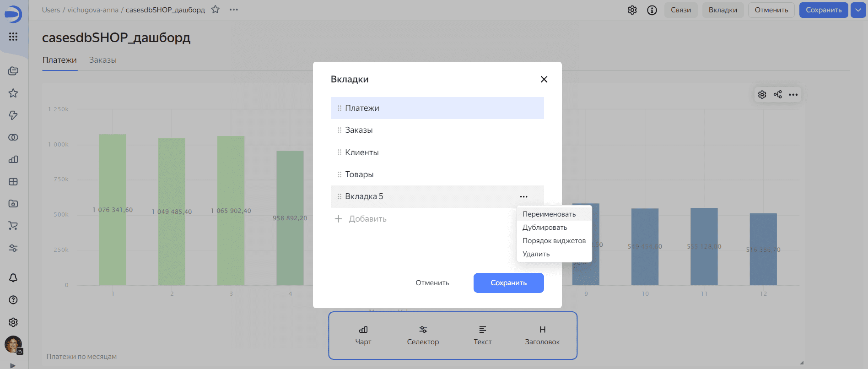Switch to the Заказы dashboard tab
The image size is (868, 369).
click(x=103, y=60)
